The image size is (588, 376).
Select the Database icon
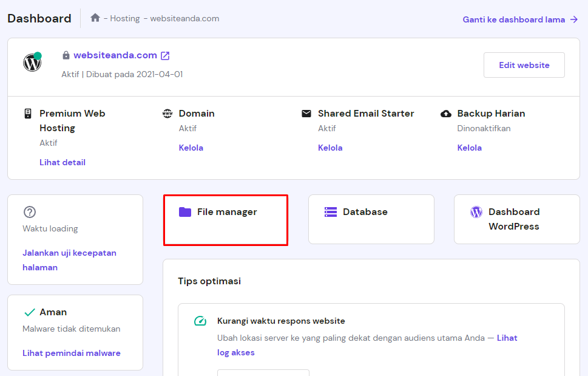[330, 211]
